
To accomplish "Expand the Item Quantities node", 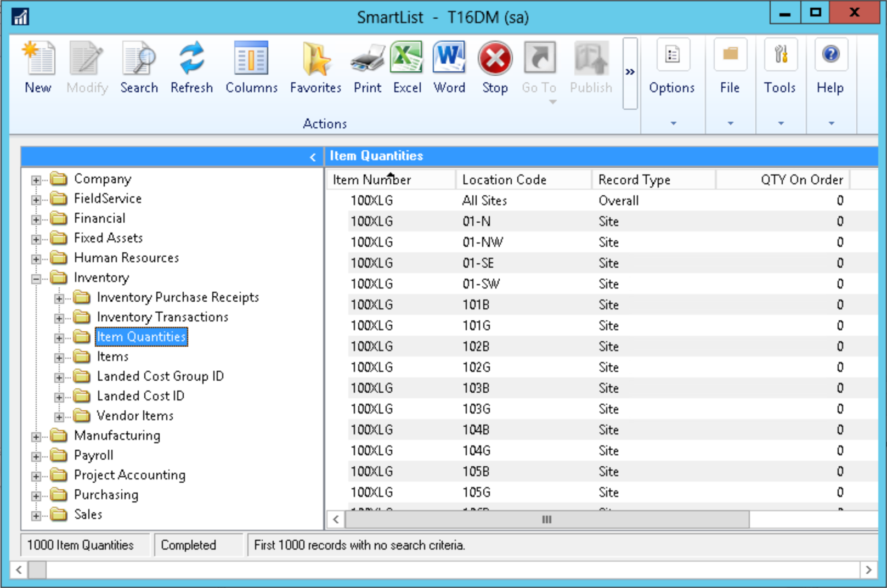I will 59,338.
